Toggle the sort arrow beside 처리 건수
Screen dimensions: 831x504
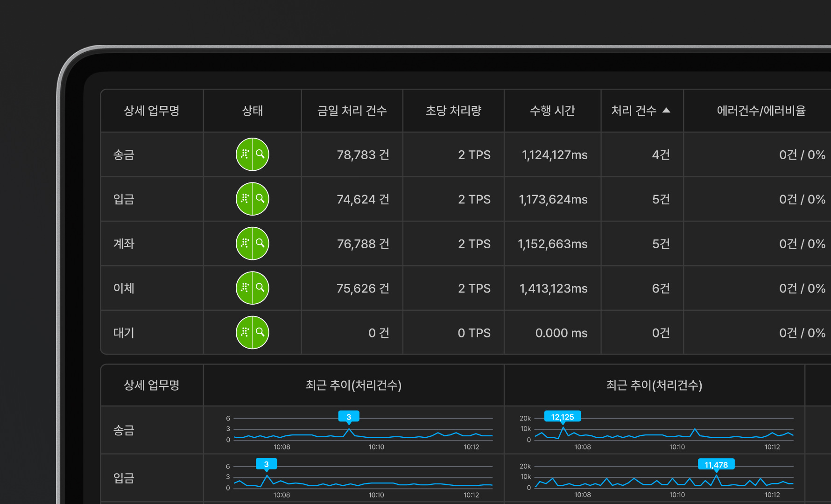666,111
